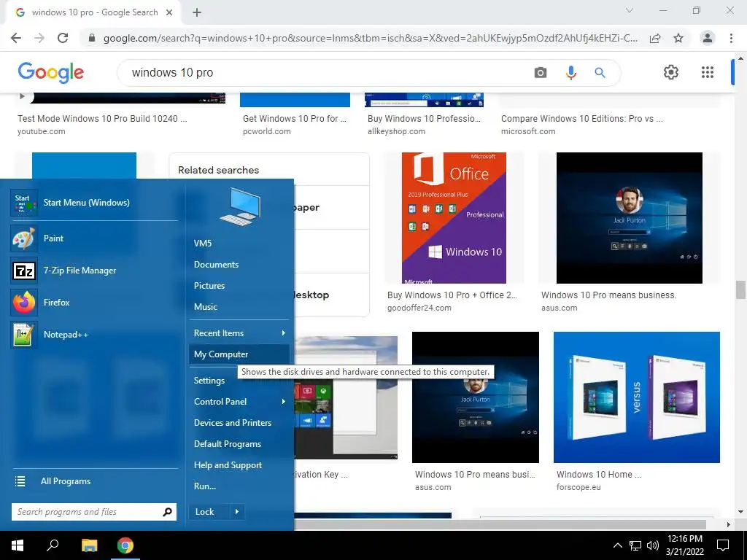Open Test Mode Windows 10 Pro Build result

102,119
